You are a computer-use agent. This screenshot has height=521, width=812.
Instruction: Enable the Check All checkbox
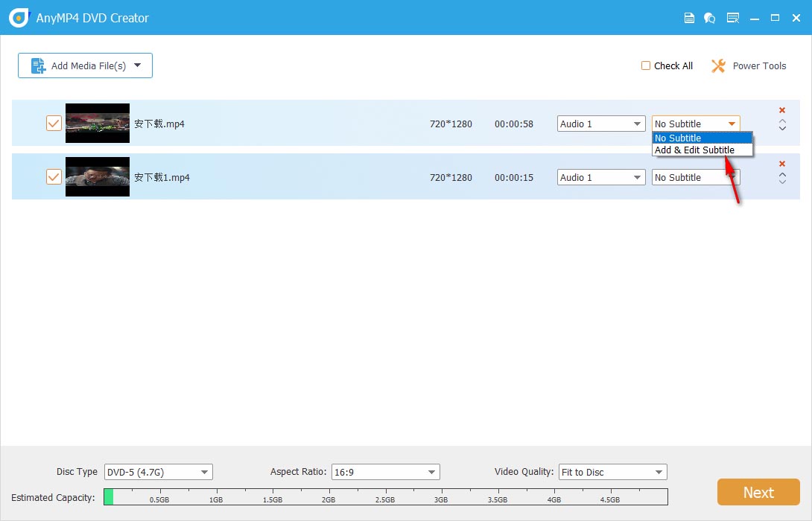[x=645, y=65]
